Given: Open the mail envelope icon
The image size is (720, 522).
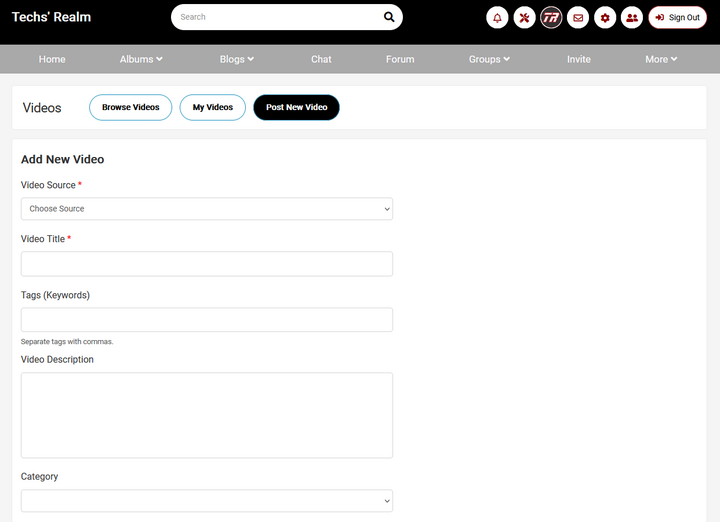Looking at the screenshot, I should pyautogui.click(x=578, y=18).
